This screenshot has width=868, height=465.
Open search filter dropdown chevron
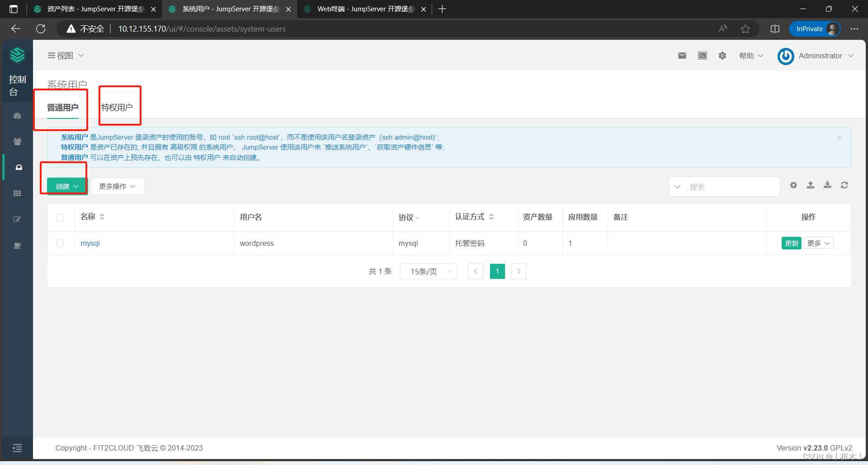click(677, 187)
